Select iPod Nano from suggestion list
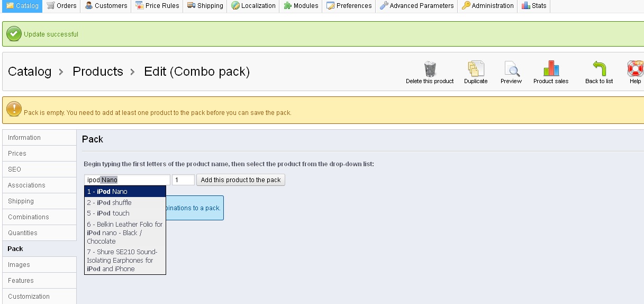Viewport: 644px width, 304px height. point(125,192)
